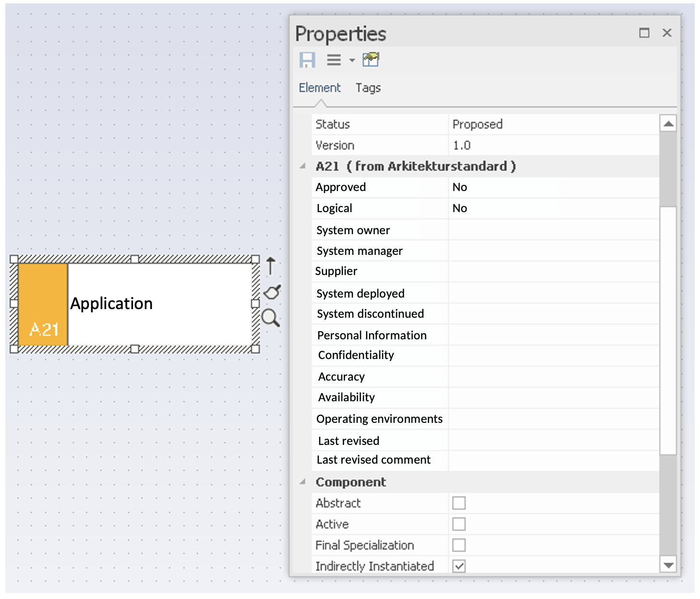Click the properties dialog icon in the toolbar
Screen dimensions: 700x599
click(371, 60)
